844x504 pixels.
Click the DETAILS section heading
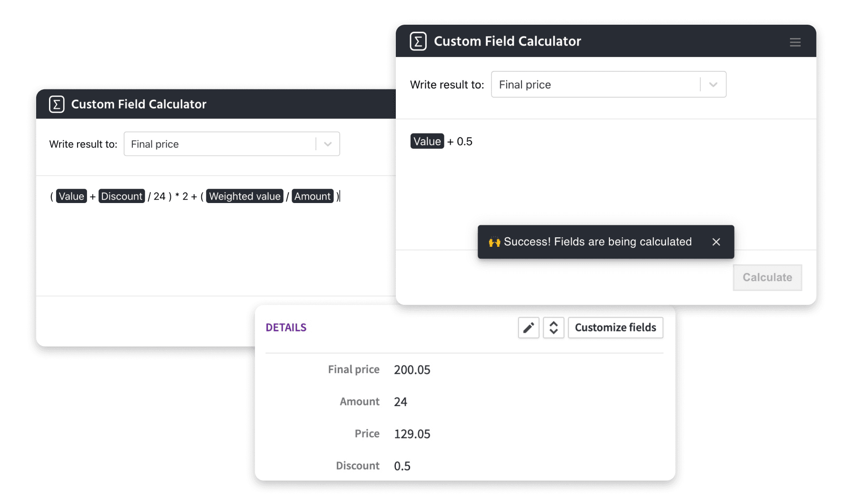286,327
